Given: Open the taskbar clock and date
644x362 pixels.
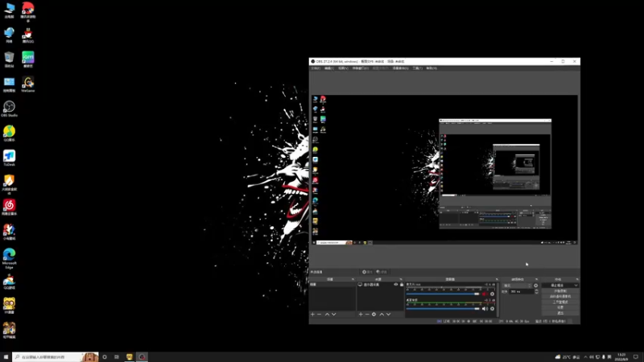Looking at the screenshot, I should pyautogui.click(x=621, y=357).
